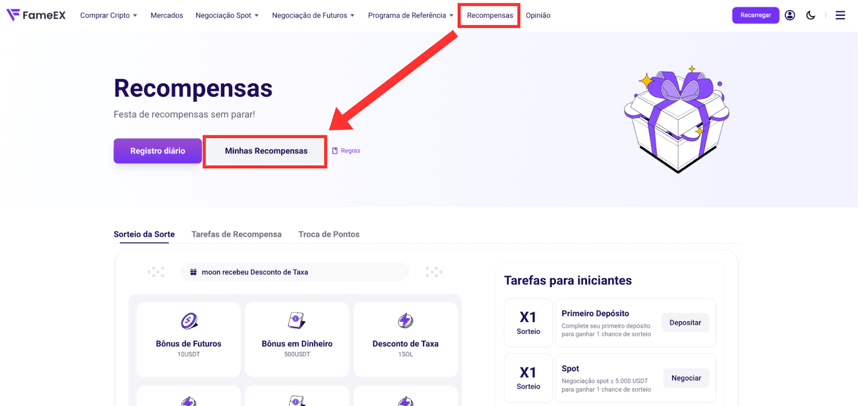Click the FameEX logo
The width and height of the screenshot is (868, 406).
(36, 15)
